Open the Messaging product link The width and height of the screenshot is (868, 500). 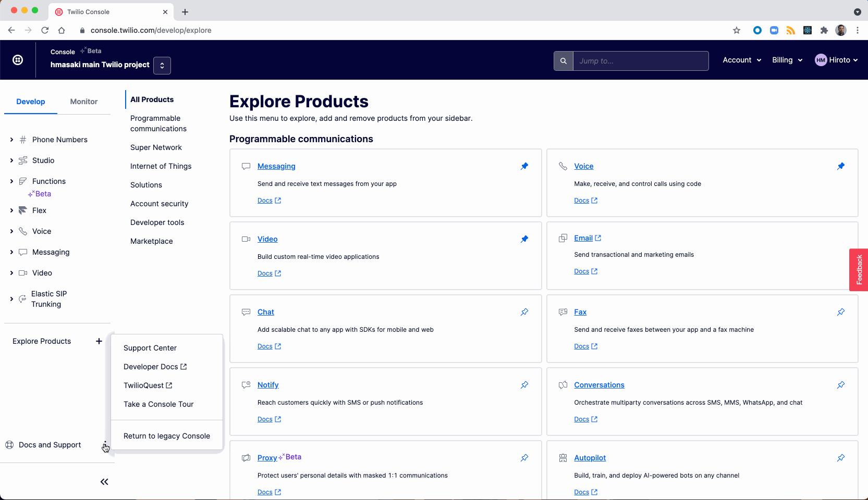click(x=276, y=166)
